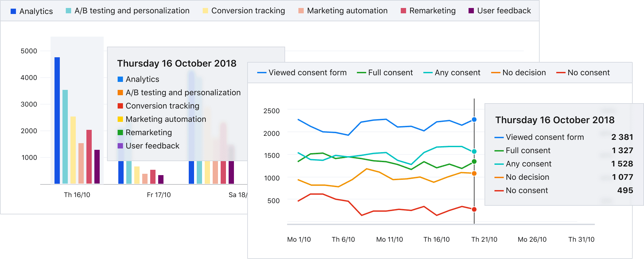Select the Remarketing legend item
This screenshot has height=259, width=644.
428,11
